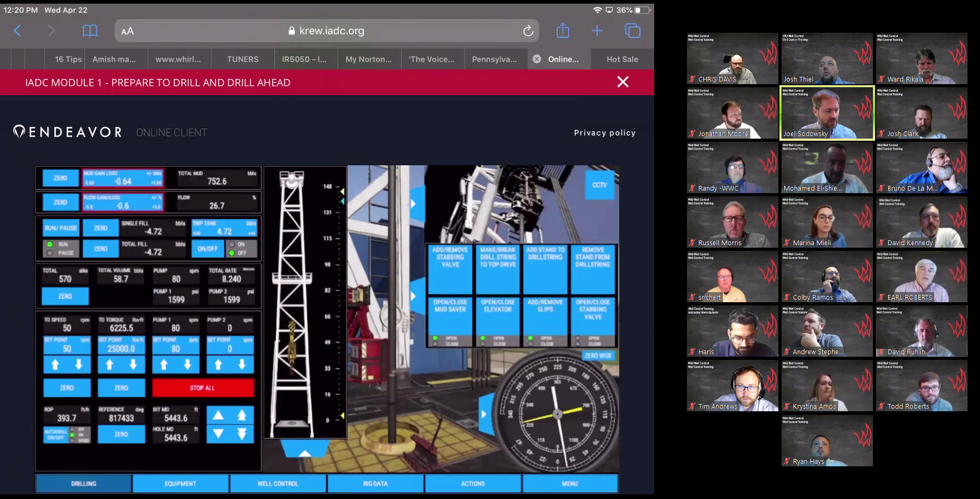Screen dimensions: 980x499
Task: Toggle the Autodrill ON/OFF control
Action: coord(56,435)
